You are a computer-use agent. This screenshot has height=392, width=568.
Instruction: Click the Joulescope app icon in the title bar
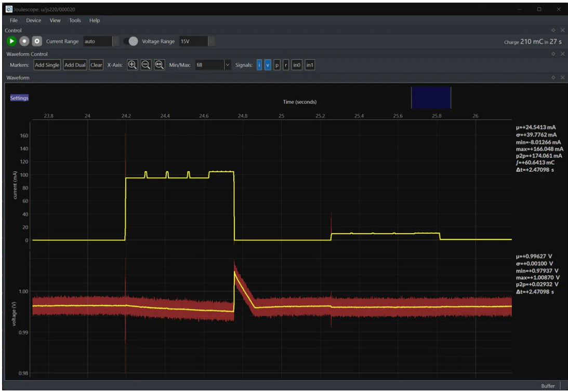[x=9, y=9]
